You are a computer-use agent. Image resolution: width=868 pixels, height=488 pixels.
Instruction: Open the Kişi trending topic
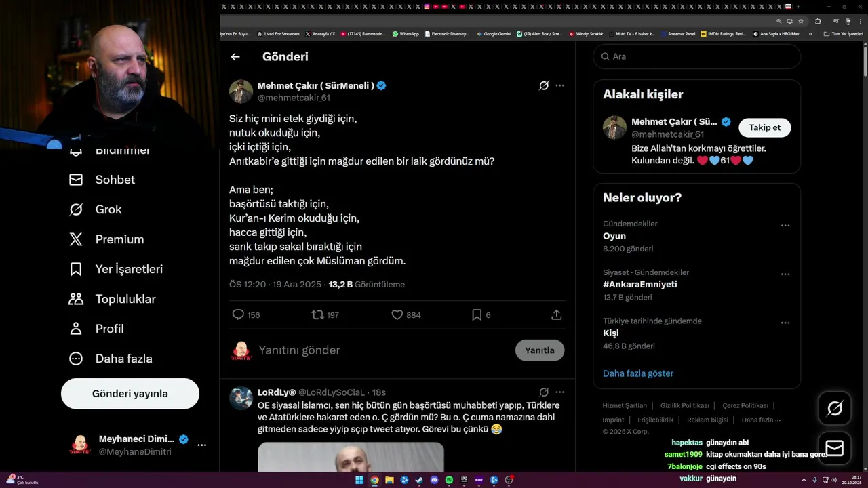(611, 333)
